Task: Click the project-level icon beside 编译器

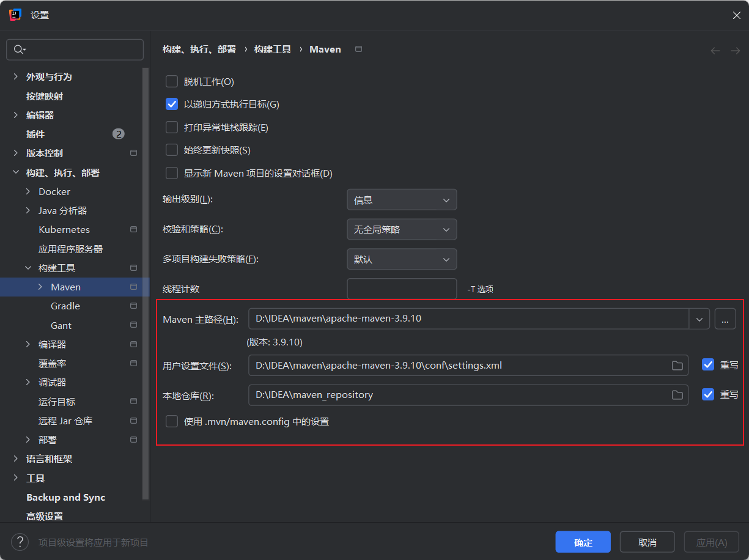Action: (x=133, y=344)
